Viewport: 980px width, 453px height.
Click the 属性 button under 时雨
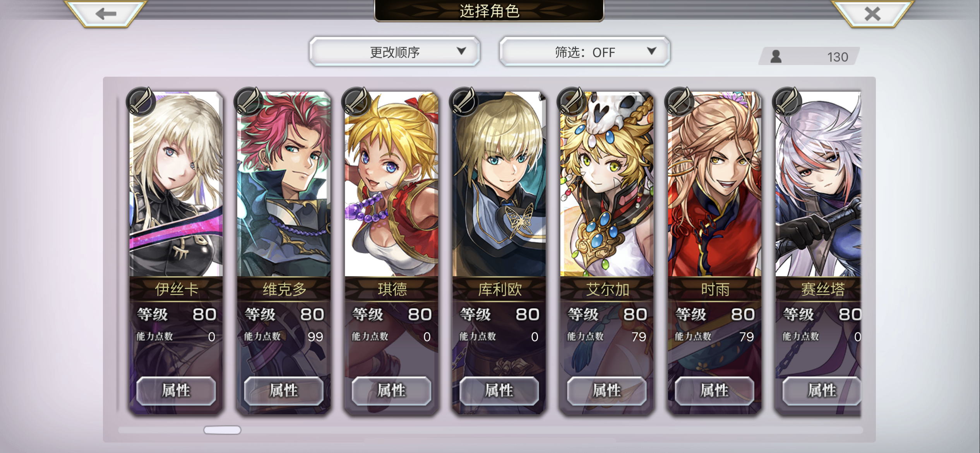714,390
